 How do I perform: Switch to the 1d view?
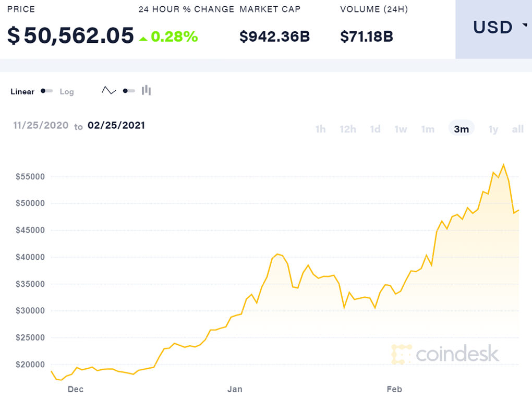pos(375,128)
